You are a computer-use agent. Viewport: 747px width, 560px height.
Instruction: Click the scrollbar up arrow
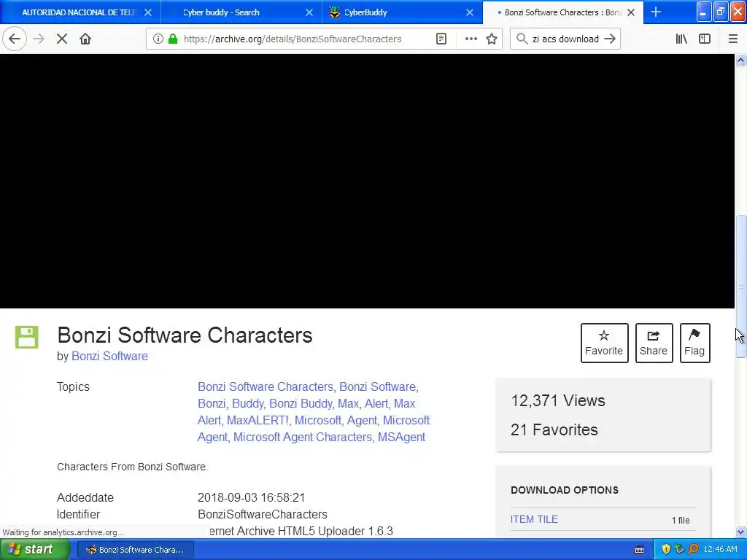tap(741, 60)
